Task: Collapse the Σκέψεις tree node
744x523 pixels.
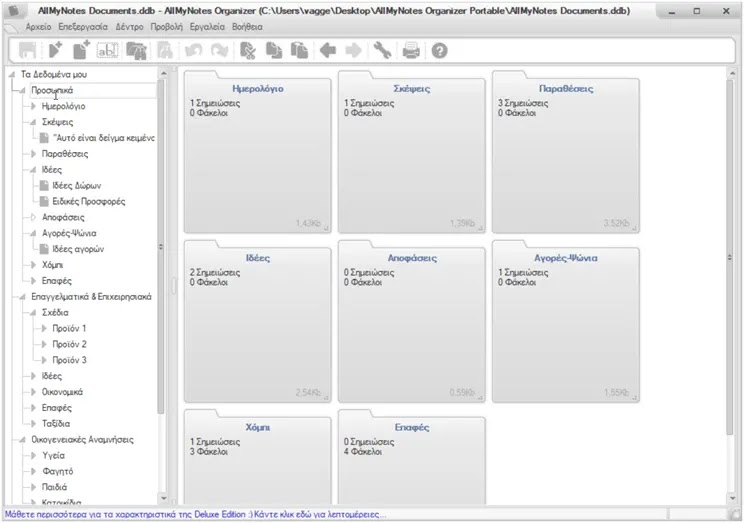Action: pyautogui.click(x=33, y=122)
